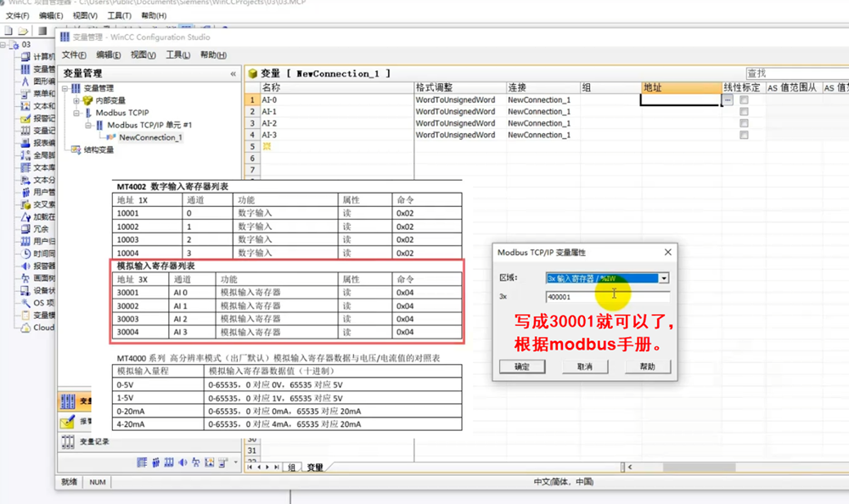Screen dimensions: 849x504
Task: Click 帮助 button in Modbus properties dialog
Action: [x=648, y=367]
